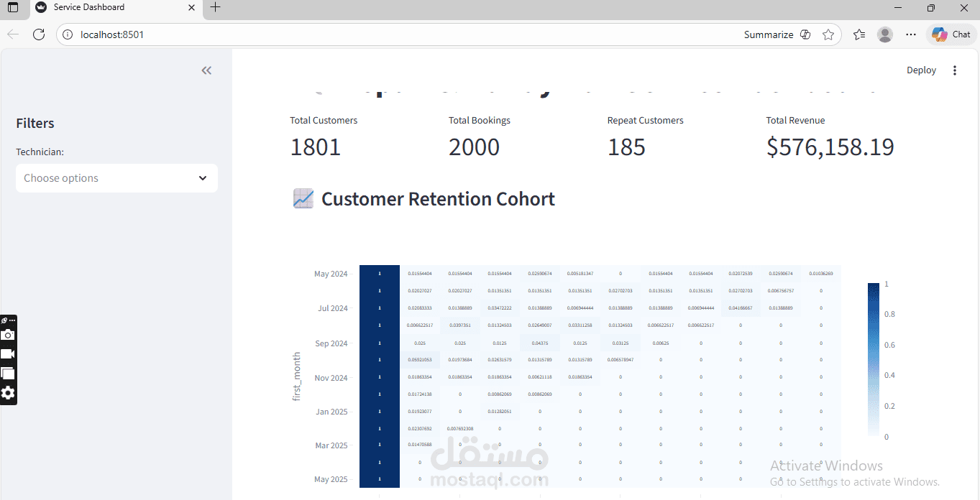Click the heatmap cell showing 0.04375

(x=540, y=343)
